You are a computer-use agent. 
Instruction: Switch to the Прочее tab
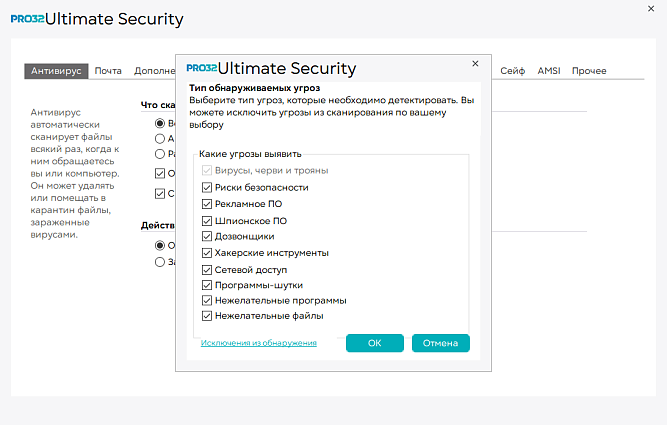point(589,71)
